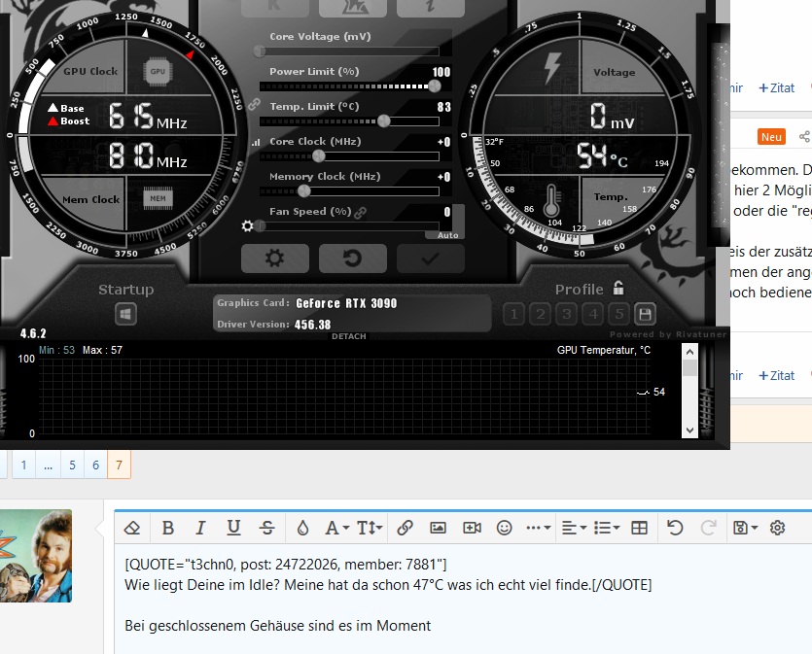Expand the page ellipsis in pagination
The height and width of the screenshot is (654, 812).
coord(49,465)
